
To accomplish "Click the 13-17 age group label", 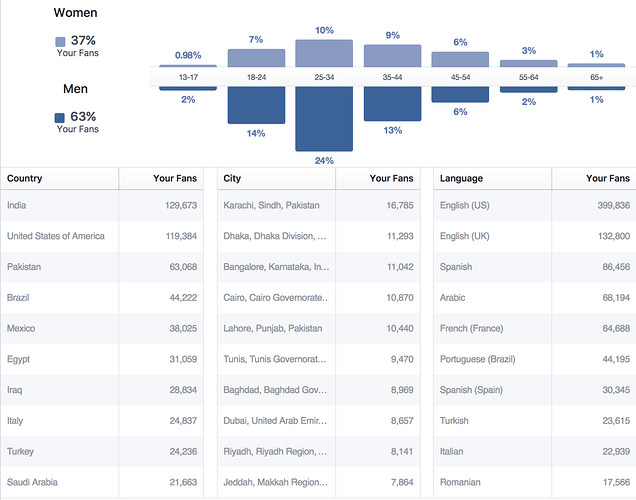I will [x=188, y=77].
